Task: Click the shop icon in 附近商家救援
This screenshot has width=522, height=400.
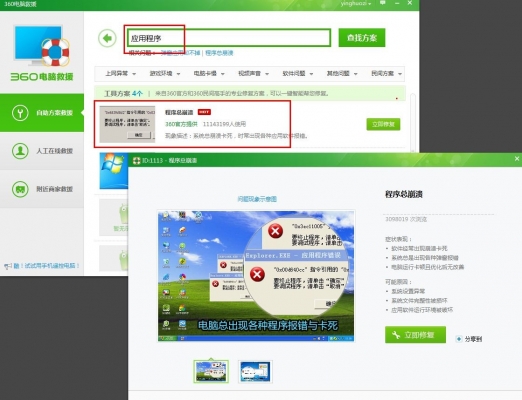Action: pos(20,189)
